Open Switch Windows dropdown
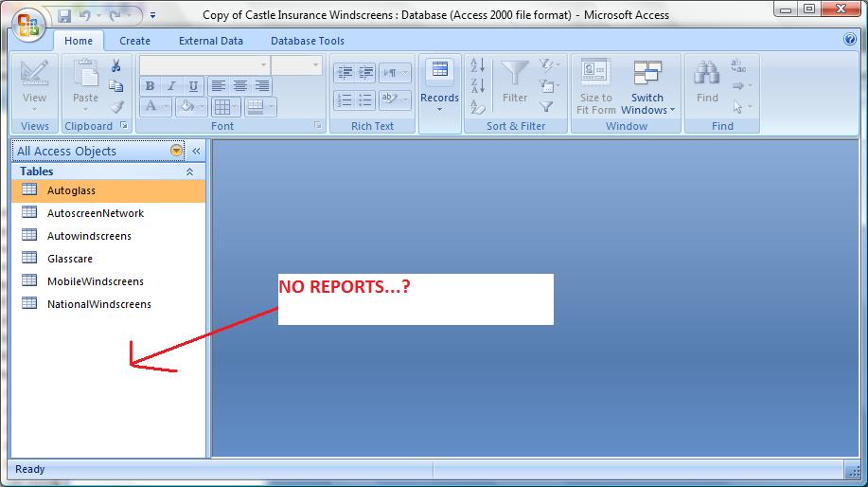Screen dimensions: 868x487 (x=647, y=86)
